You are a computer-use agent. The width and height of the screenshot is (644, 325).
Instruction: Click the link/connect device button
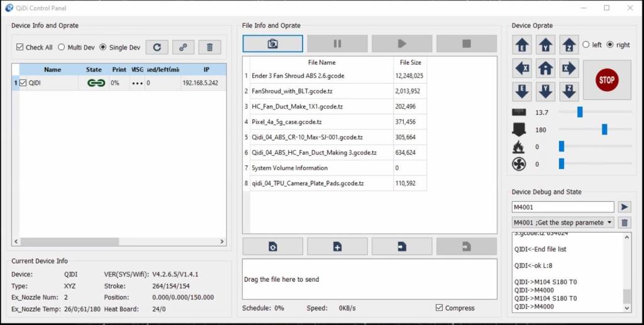(x=183, y=47)
